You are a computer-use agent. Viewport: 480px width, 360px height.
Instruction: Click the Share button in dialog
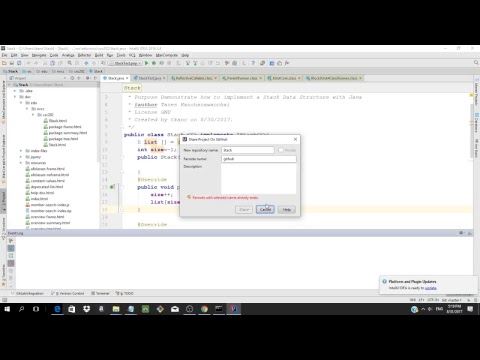point(244,209)
